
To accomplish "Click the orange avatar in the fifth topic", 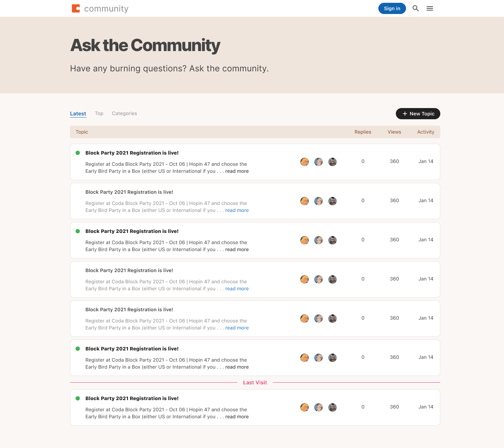I will tap(304, 319).
